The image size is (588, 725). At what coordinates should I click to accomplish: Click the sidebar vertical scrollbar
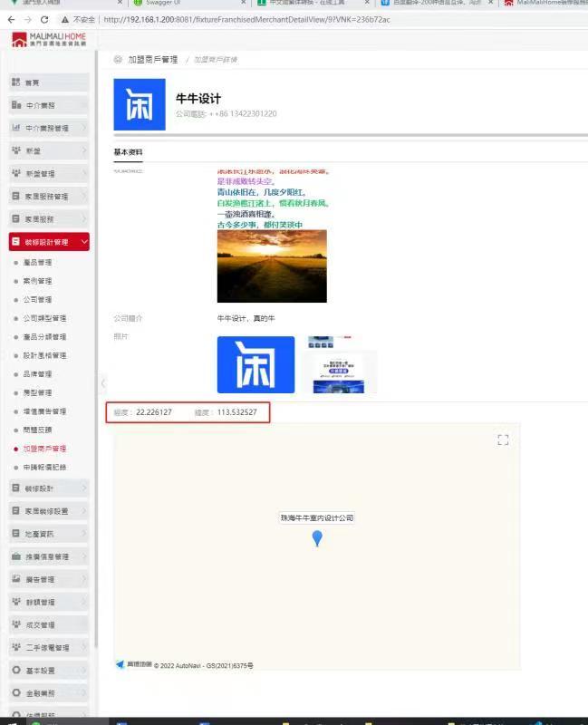(96, 349)
